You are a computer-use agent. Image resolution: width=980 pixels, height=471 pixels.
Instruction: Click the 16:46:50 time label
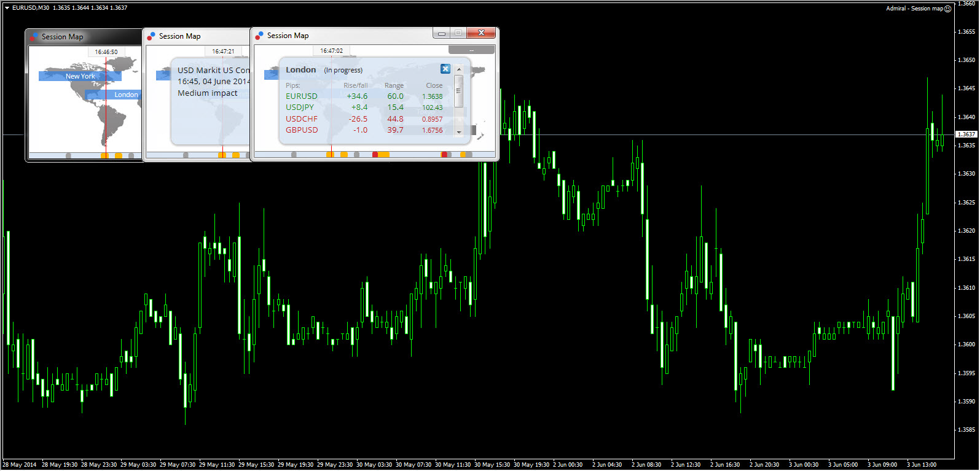point(106,52)
